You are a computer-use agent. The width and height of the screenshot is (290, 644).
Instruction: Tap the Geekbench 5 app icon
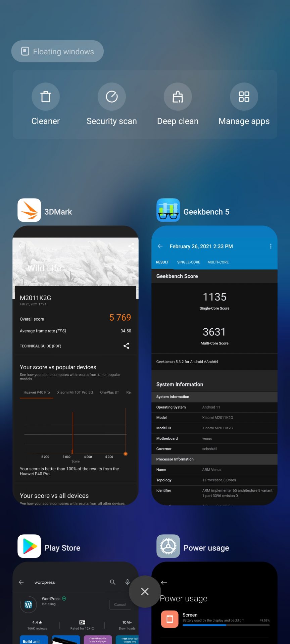click(168, 210)
